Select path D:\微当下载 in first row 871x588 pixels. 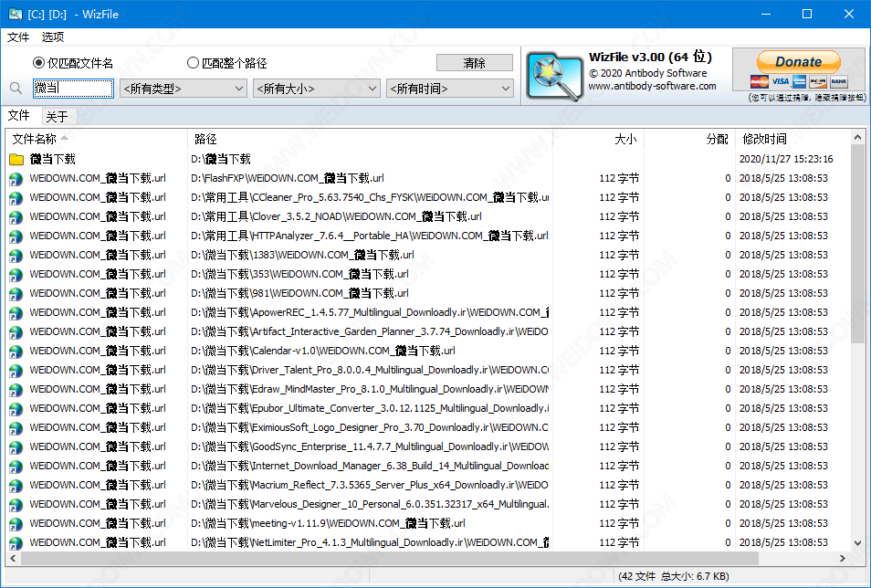[x=221, y=160]
